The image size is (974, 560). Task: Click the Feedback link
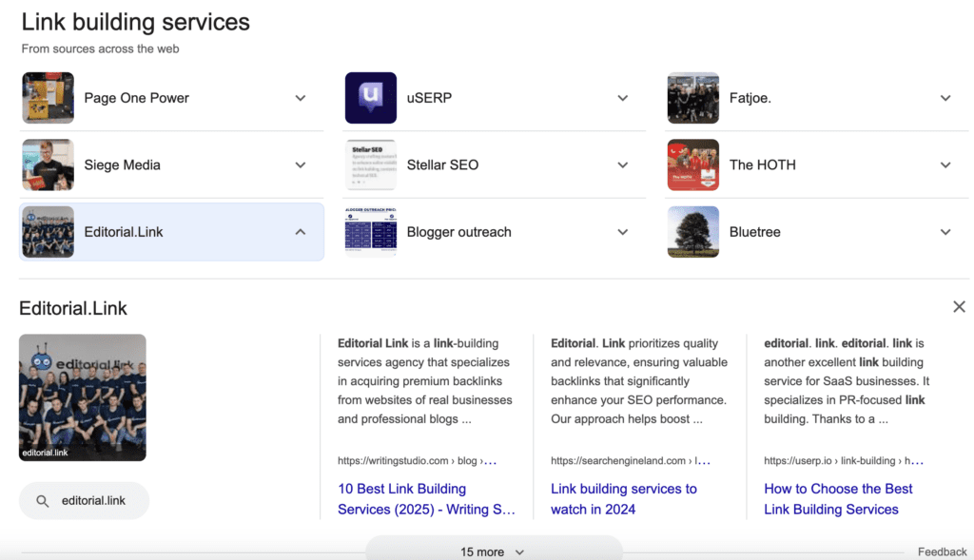click(943, 552)
